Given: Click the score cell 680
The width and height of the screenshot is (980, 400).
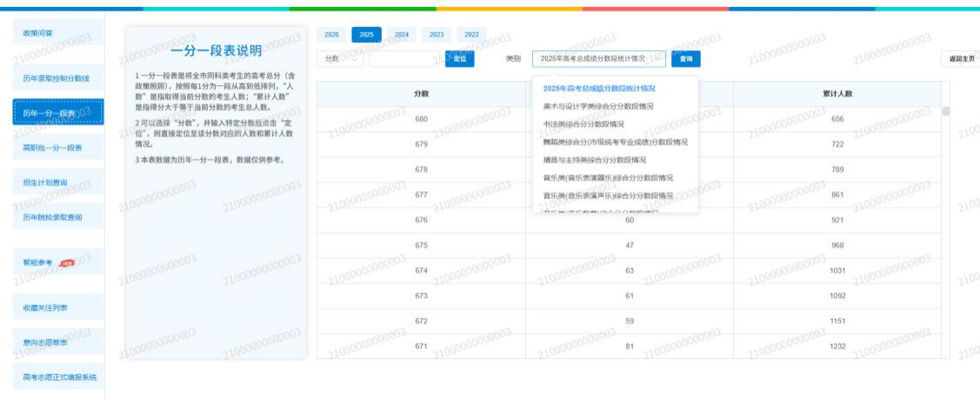Looking at the screenshot, I should point(421,119).
